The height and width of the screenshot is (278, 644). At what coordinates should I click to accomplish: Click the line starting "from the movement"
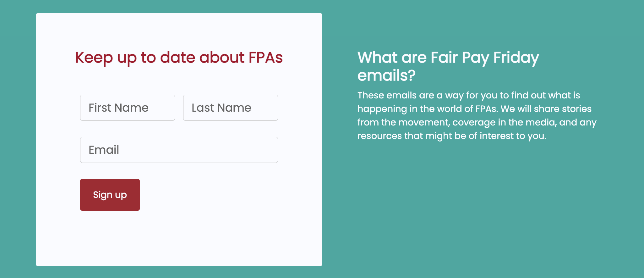(x=477, y=122)
